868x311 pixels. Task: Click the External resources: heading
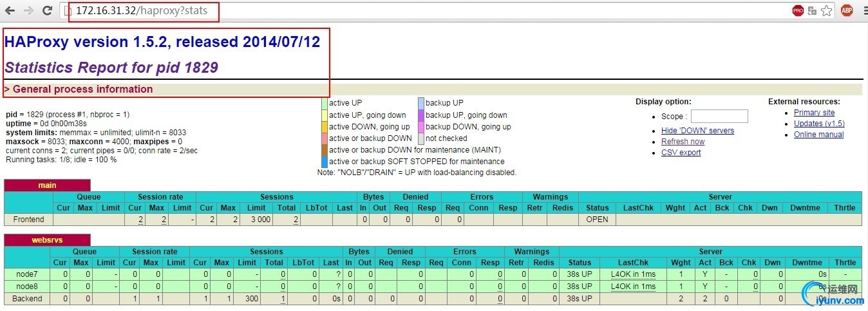(804, 102)
